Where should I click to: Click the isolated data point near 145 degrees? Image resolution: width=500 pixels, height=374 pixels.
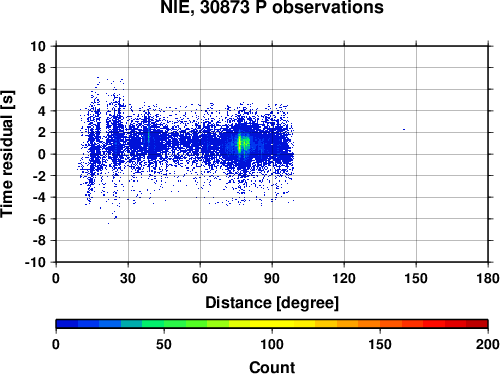tap(404, 129)
